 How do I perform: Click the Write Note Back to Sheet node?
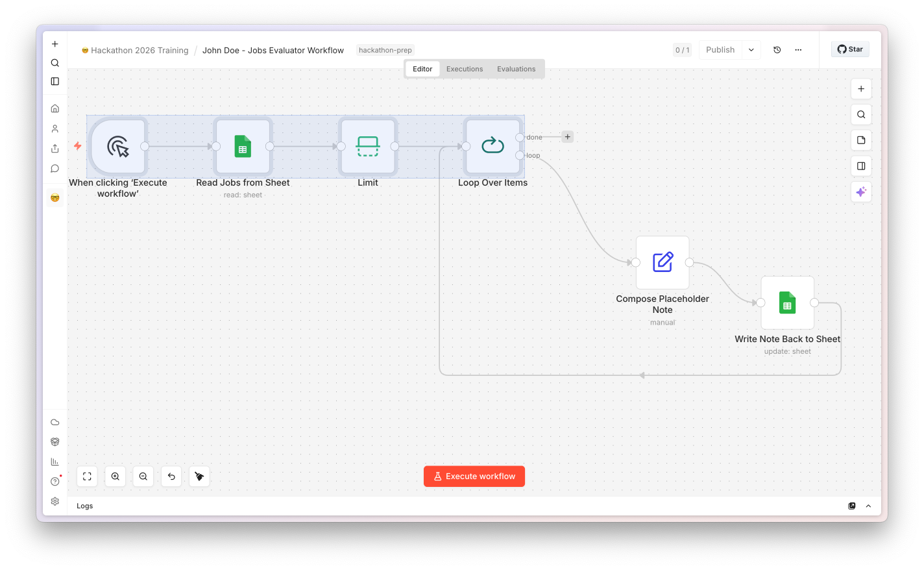point(787,303)
